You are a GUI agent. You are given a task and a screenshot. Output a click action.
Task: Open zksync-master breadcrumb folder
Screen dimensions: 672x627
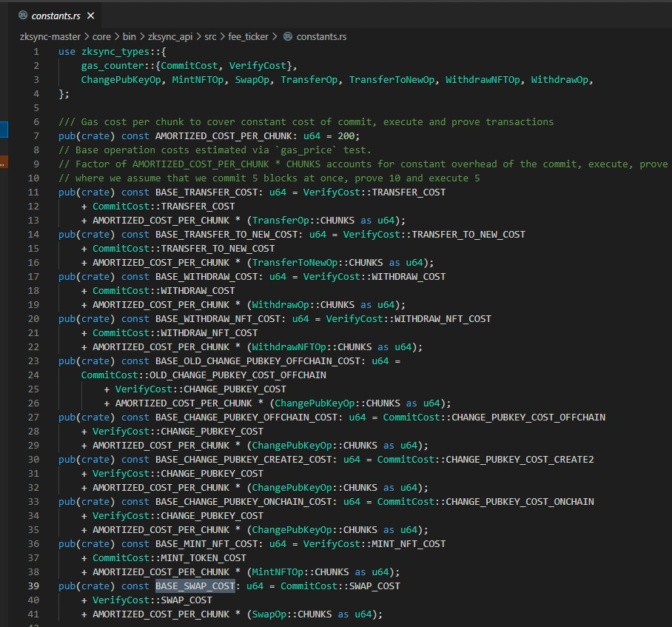(49, 36)
